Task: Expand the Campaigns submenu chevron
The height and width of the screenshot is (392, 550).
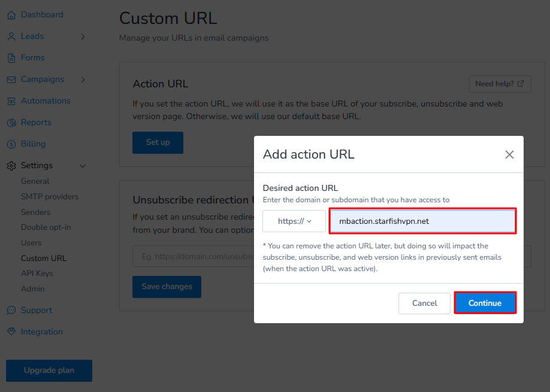Action: coord(83,80)
